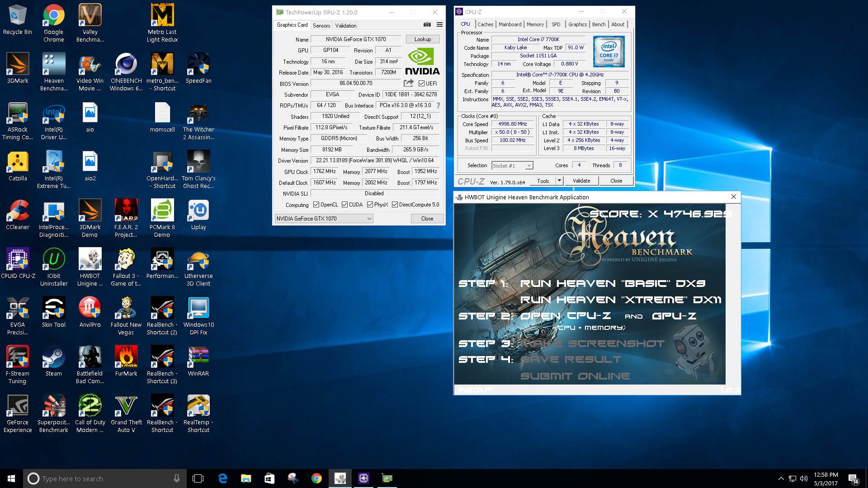Open the GPU-Z hamburger menu
868x488 pixels.
[439, 25]
